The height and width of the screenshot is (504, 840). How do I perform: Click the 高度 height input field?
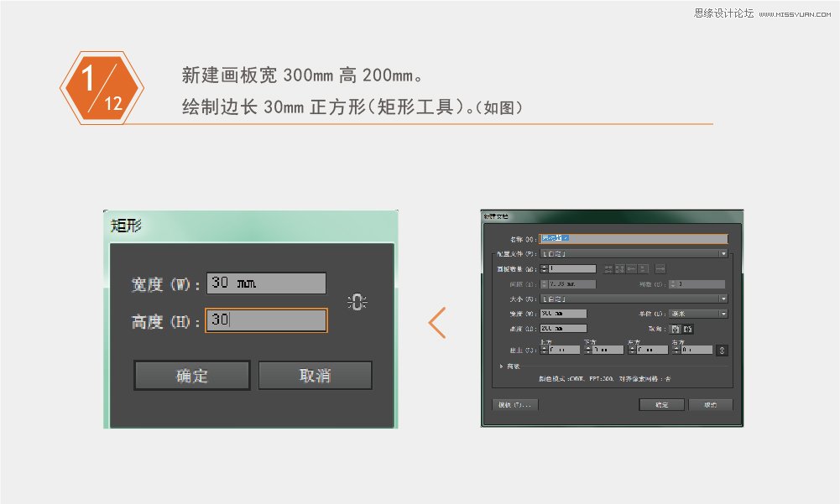[x=265, y=320]
